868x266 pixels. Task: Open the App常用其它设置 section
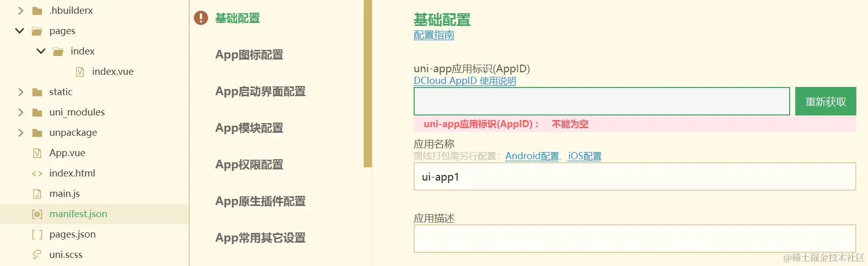tap(261, 238)
